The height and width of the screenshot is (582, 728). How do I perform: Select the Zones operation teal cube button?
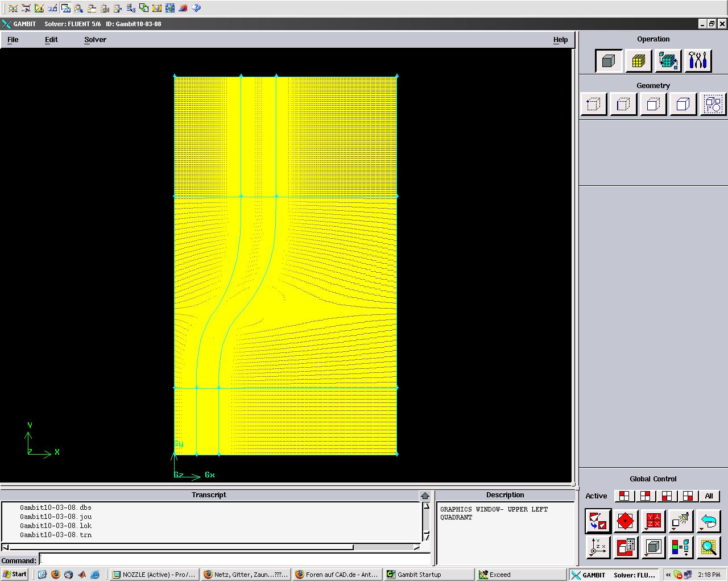click(x=668, y=61)
